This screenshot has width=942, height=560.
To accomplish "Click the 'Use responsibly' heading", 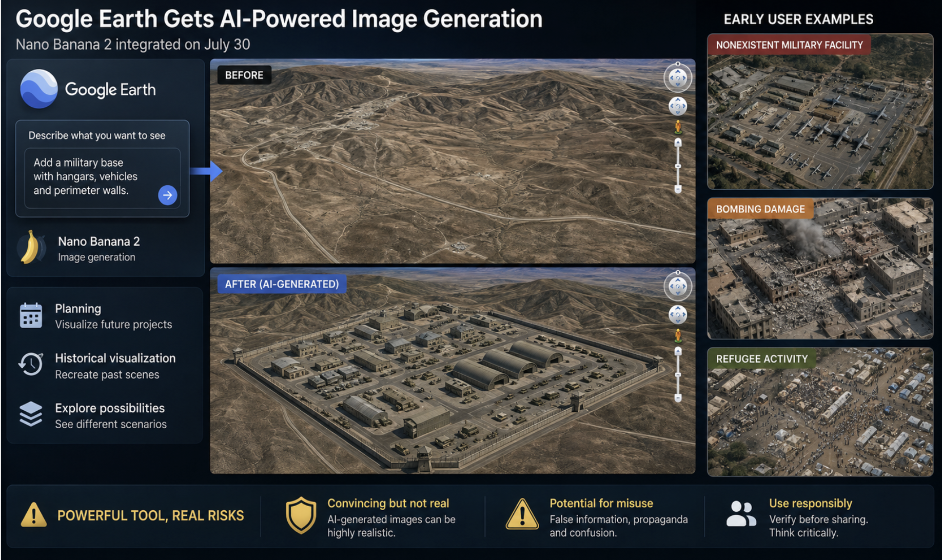I will coord(811,504).
